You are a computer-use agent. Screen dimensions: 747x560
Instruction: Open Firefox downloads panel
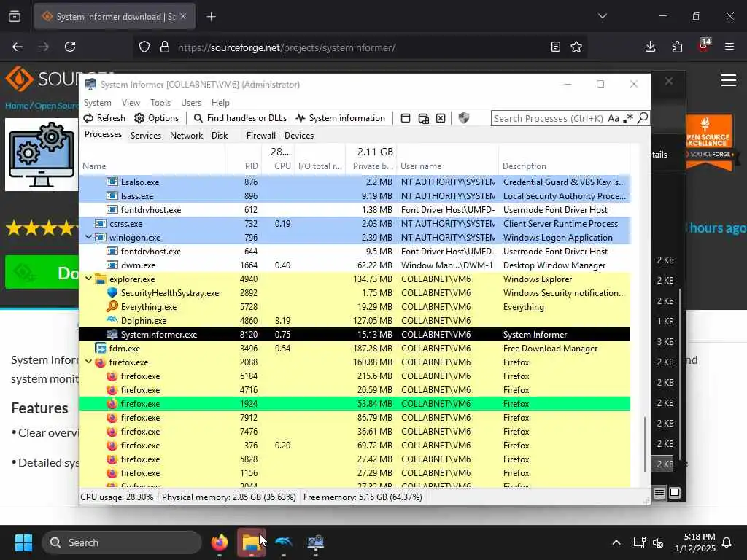(x=650, y=47)
